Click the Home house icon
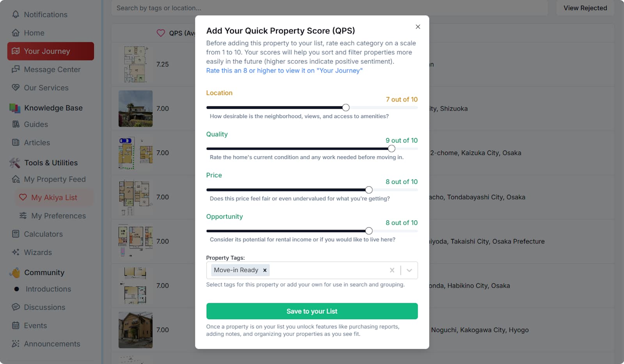This screenshot has width=624, height=364. click(16, 33)
